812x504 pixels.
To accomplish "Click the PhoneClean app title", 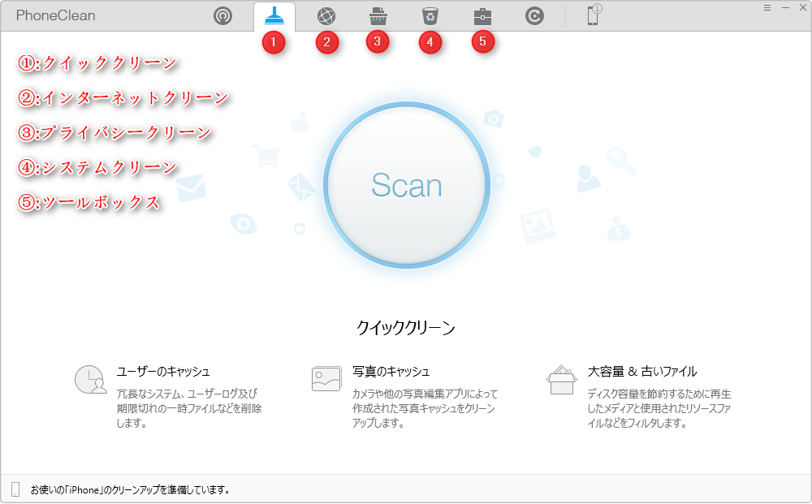I will click(x=55, y=15).
